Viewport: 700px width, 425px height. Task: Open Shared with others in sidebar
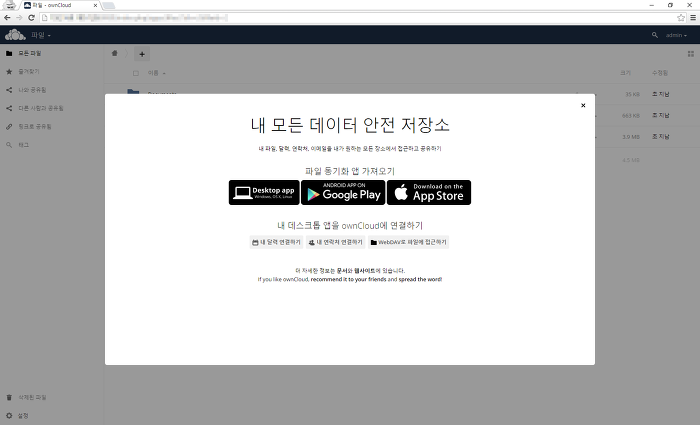tap(52, 108)
